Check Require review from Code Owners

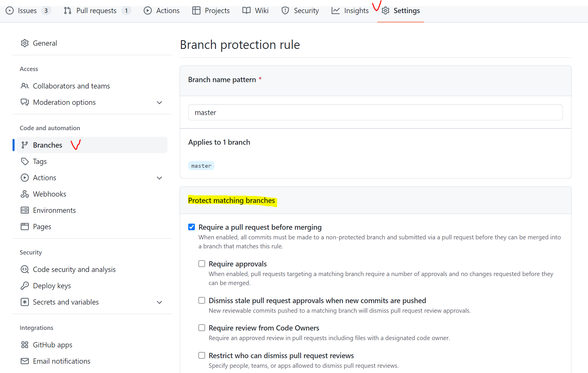[x=202, y=328]
